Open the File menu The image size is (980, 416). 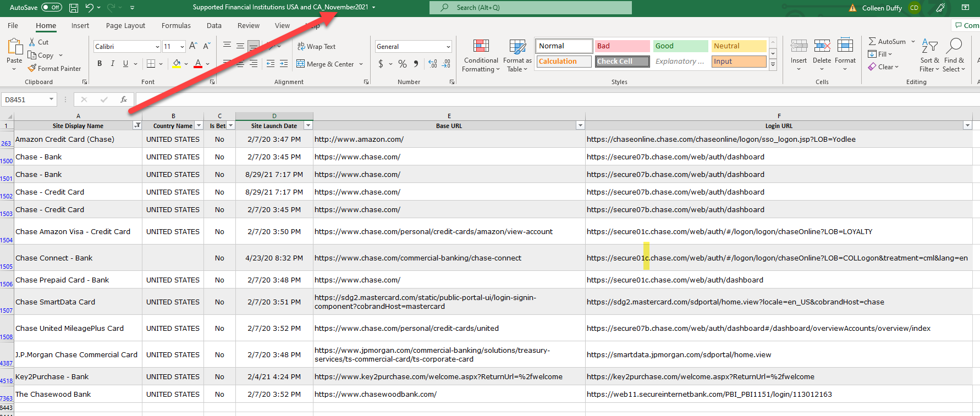13,25
